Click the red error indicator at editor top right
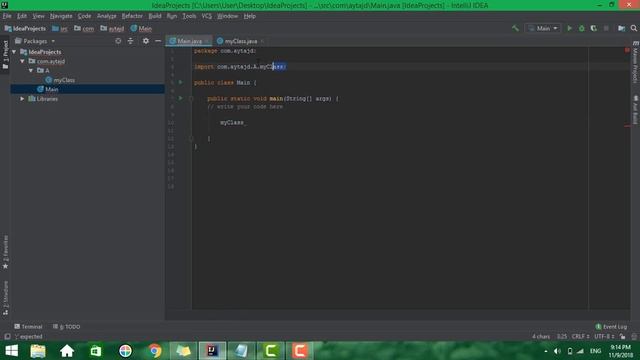Image resolution: width=640 pixels, height=360 pixels. (x=627, y=50)
